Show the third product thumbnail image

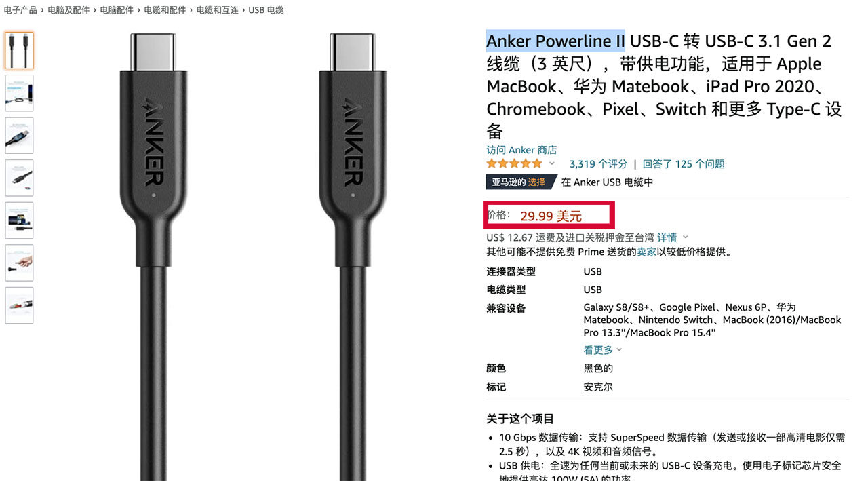pos(19,136)
